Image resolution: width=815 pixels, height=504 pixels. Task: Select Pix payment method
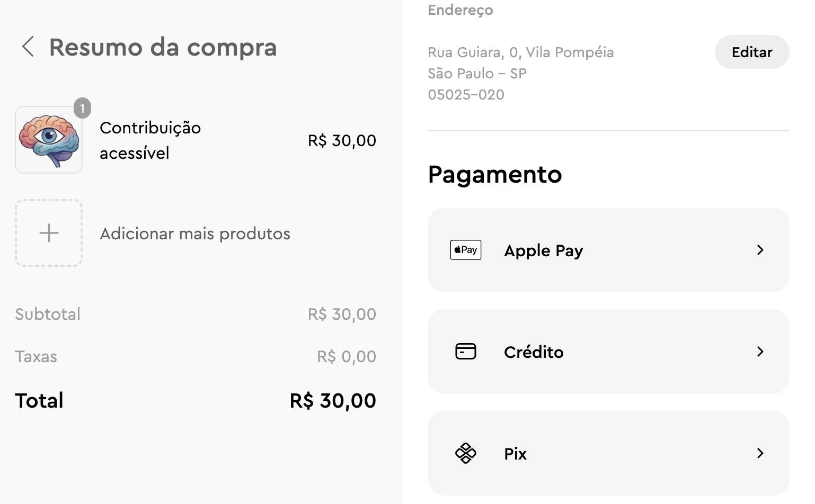[515, 454]
